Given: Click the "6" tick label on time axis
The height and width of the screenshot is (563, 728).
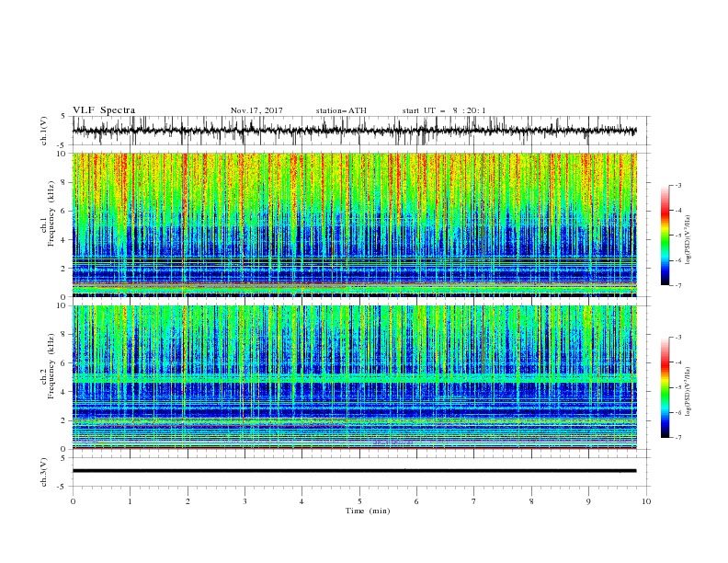Looking at the screenshot, I should [x=416, y=501].
